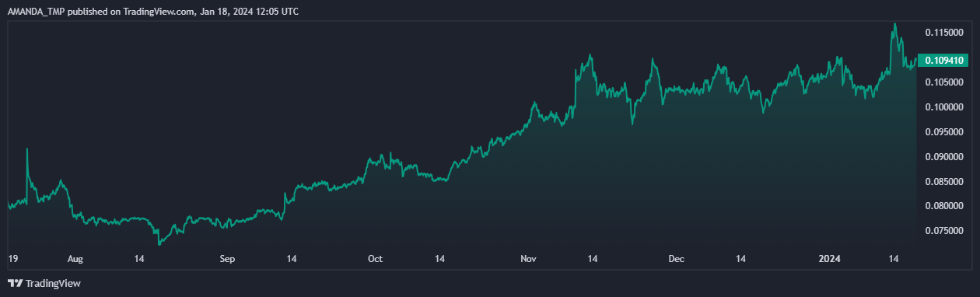This screenshot has width=980, height=297.
Task: Click the TradingView logo at bottom left
Action: click(x=44, y=284)
